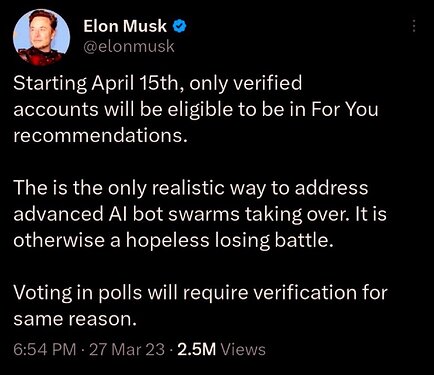Open the @elonmusk handle link

tap(129, 46)
